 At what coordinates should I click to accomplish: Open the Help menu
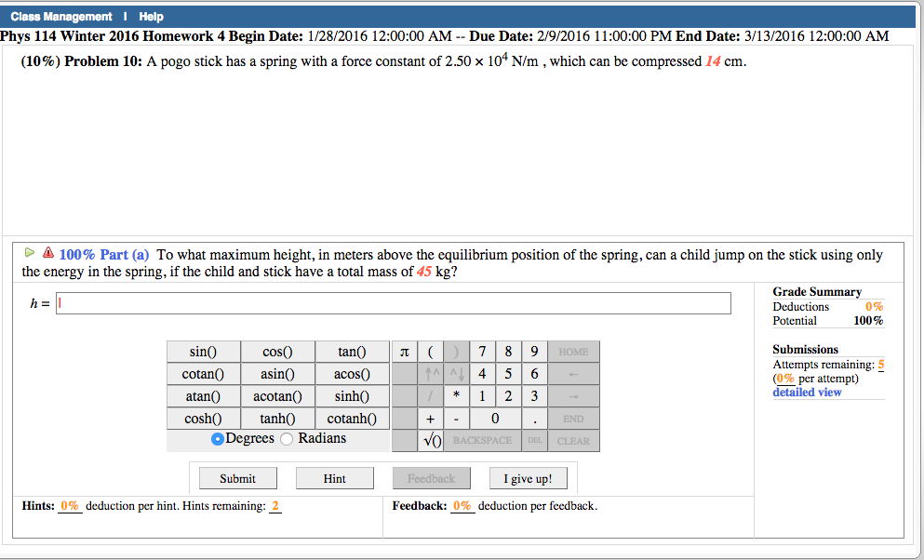tap(152, 17)
